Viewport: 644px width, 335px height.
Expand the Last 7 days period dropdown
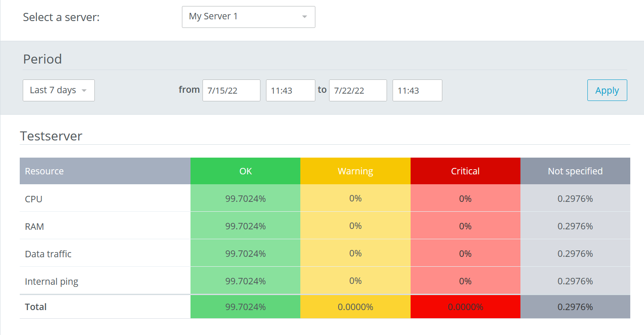[58, 90]
